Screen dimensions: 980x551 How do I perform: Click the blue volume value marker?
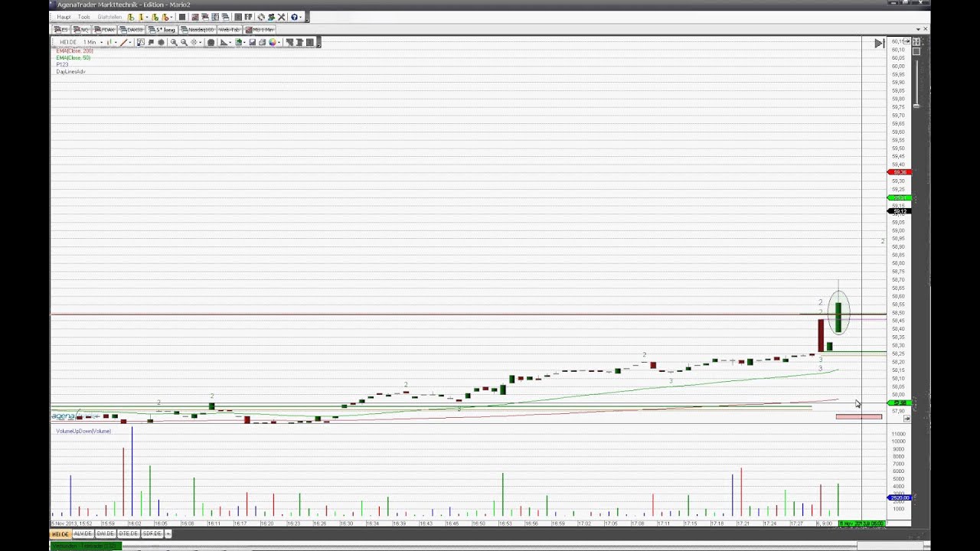899,498
